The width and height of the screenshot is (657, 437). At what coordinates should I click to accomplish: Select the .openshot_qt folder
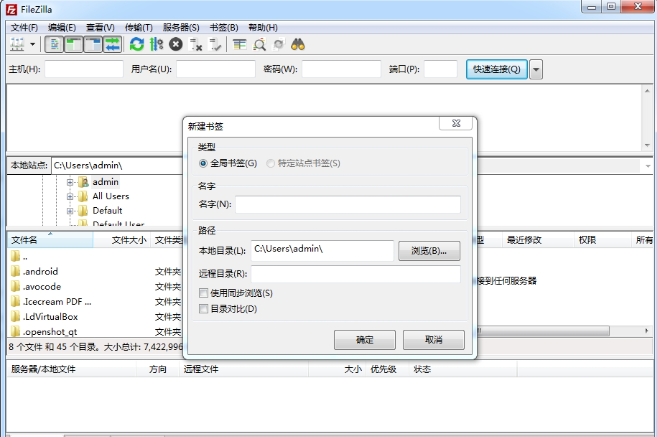click(x=50, y=332)
